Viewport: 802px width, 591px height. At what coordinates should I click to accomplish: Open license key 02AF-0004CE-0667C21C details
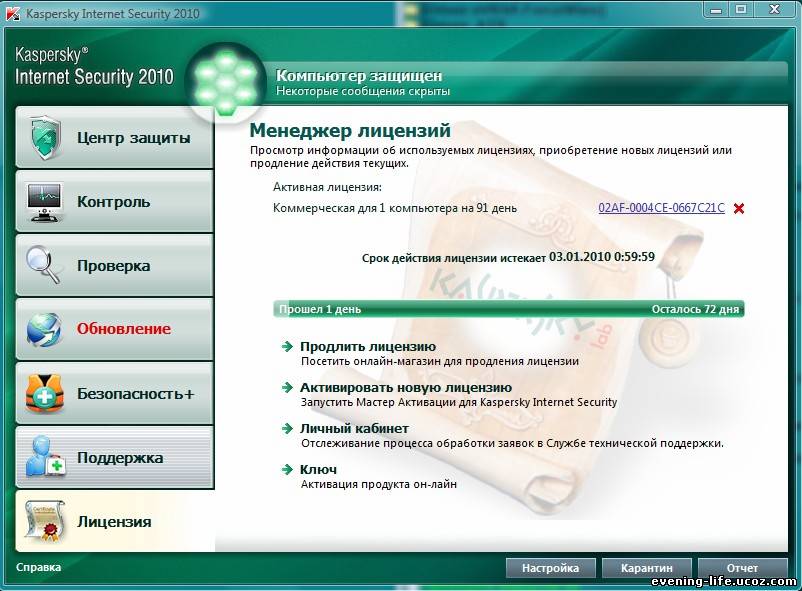(661, 208)
